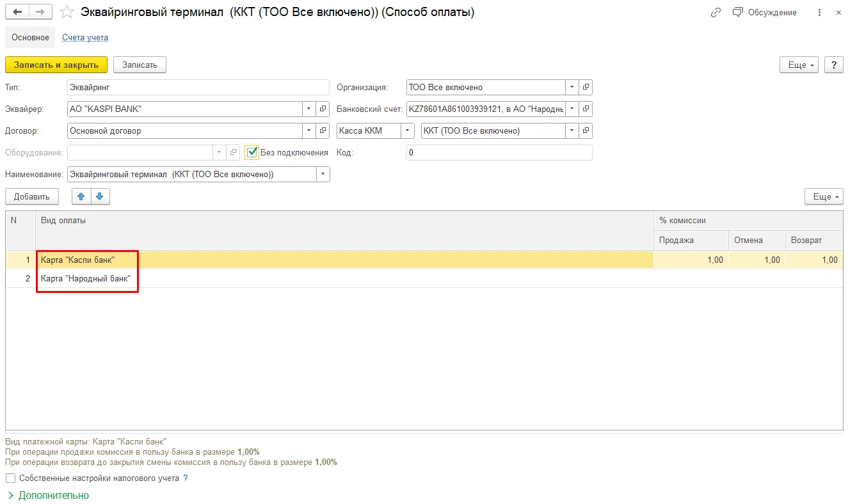Click the Записать и закрыть button
This screenshot has height=504, width=848.
tap(56, 65)
